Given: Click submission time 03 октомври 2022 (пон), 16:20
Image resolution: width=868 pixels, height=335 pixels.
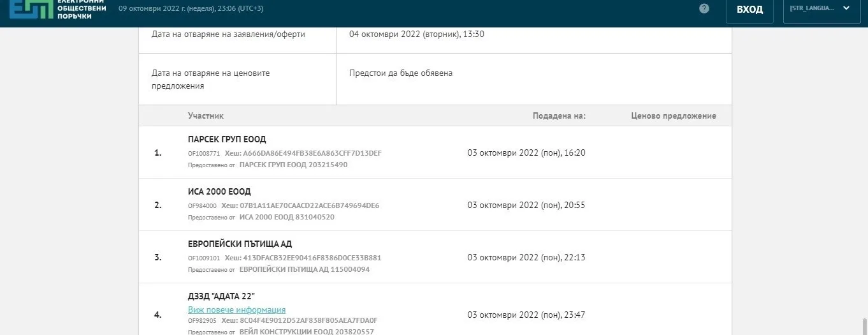Looking at the screenshot, I should (526, 153).
